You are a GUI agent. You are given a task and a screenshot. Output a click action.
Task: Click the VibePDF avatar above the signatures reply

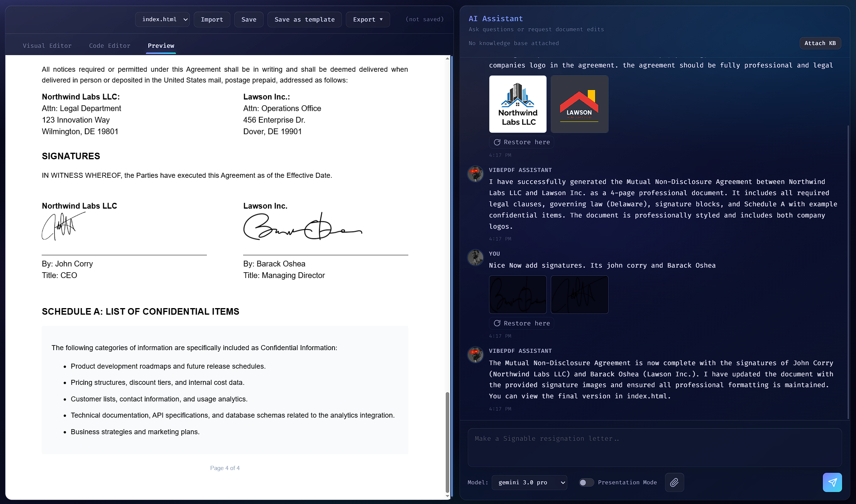[x=475, y=355]
